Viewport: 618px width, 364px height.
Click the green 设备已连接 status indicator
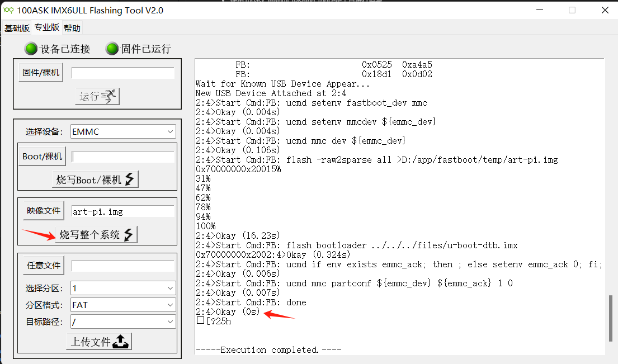click(x=31, y=49)
